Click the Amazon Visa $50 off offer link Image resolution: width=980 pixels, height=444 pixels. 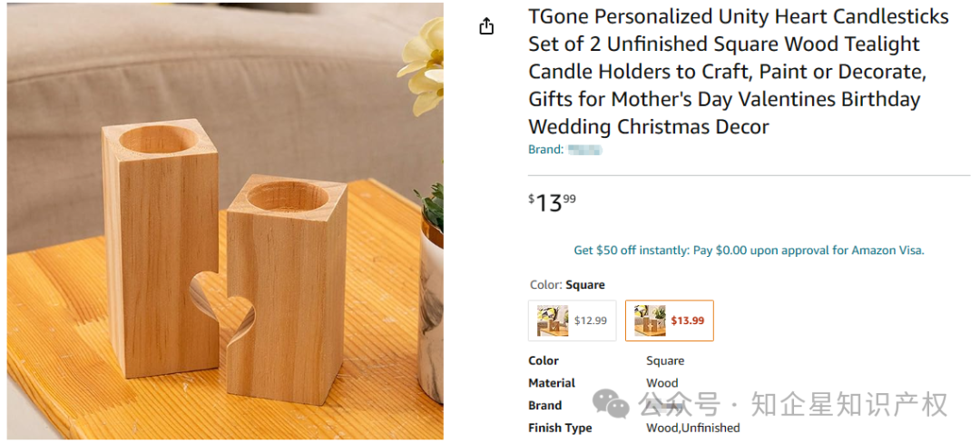pyautogui.click(x=749, y=251)
